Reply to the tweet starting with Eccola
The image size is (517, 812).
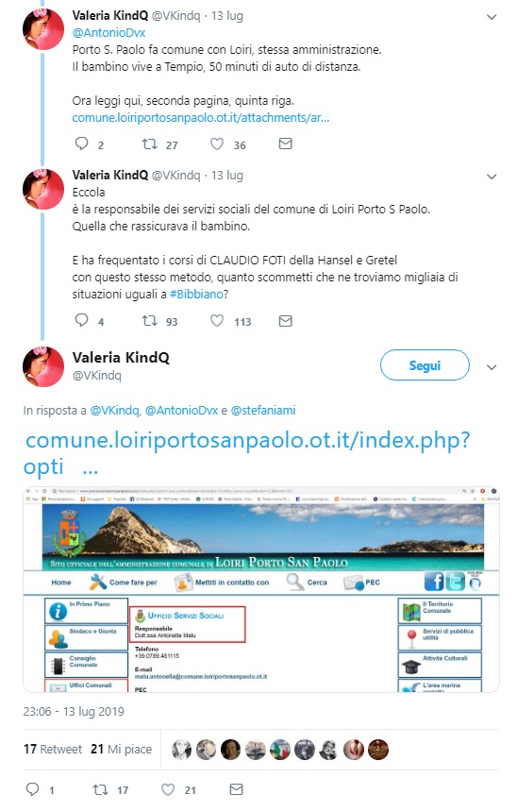click(x=82, y=320)
